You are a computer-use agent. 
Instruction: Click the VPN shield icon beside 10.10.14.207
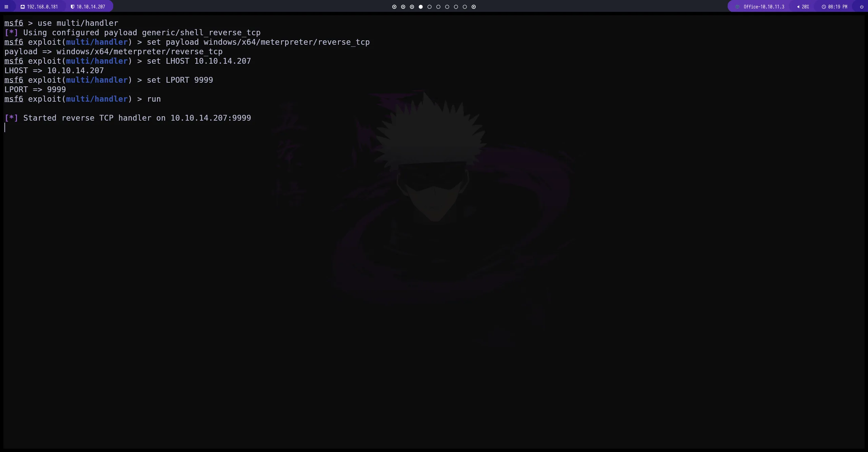pyautogui.click(x=72, y=7)
